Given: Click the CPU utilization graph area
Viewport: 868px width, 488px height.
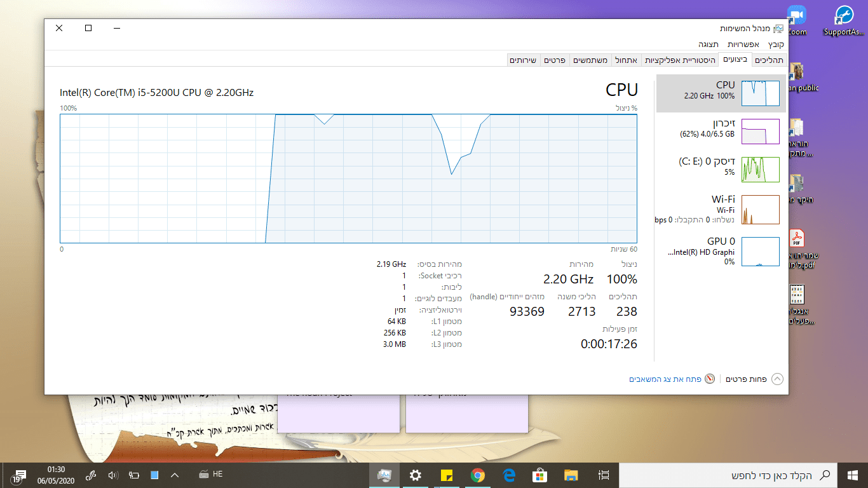Looking at the screenshot, I should pyautogui.click(x=348, y=179).
